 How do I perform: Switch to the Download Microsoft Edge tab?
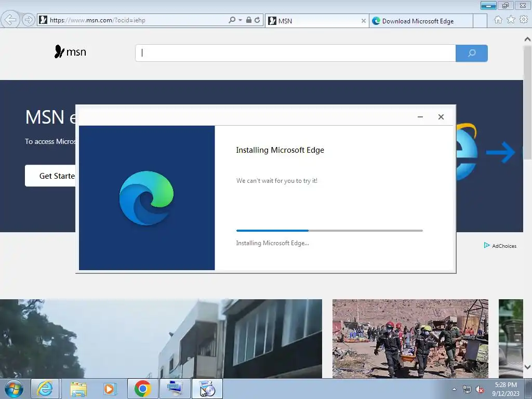(x=421, y=21)
